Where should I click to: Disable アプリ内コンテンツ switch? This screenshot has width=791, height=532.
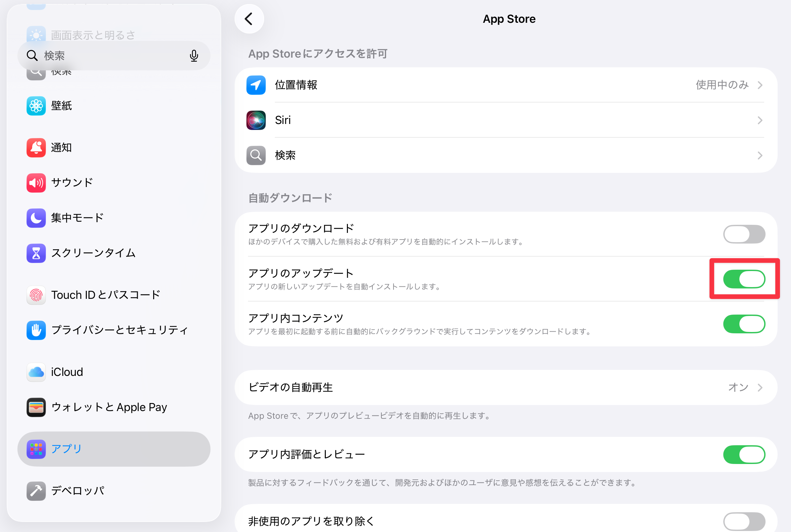pos(744,324)
